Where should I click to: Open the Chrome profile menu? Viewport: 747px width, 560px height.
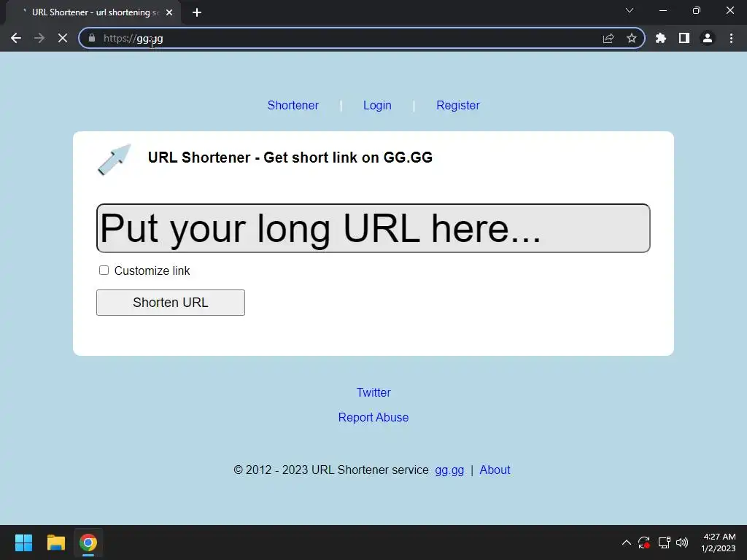(x=708, y=38)
